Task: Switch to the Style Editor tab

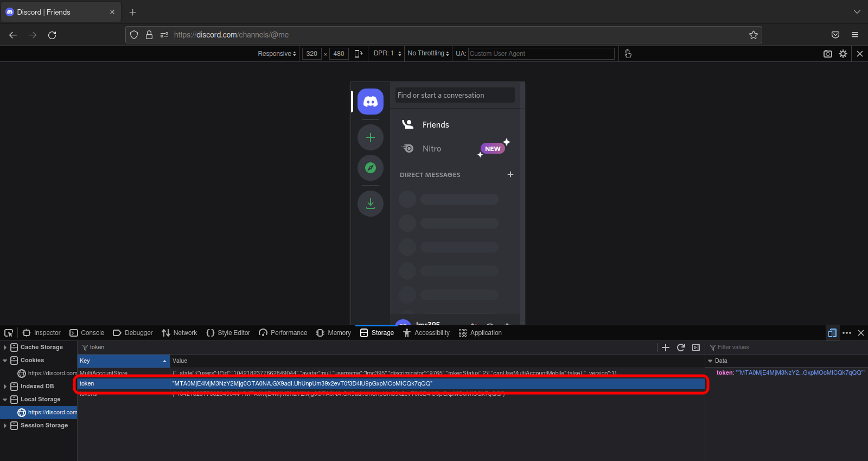Action: pyautogui.click(x=228, y=333)
